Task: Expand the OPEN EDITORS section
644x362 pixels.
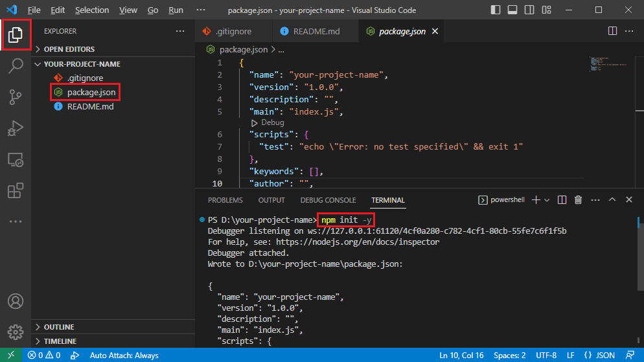Action: click(x=69, y=49)
